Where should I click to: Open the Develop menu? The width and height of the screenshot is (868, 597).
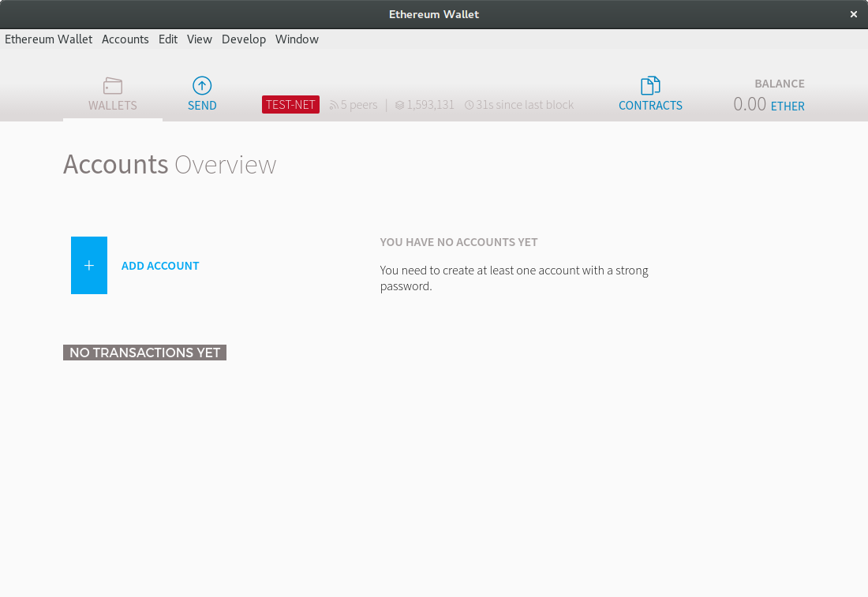pos(244,39)
